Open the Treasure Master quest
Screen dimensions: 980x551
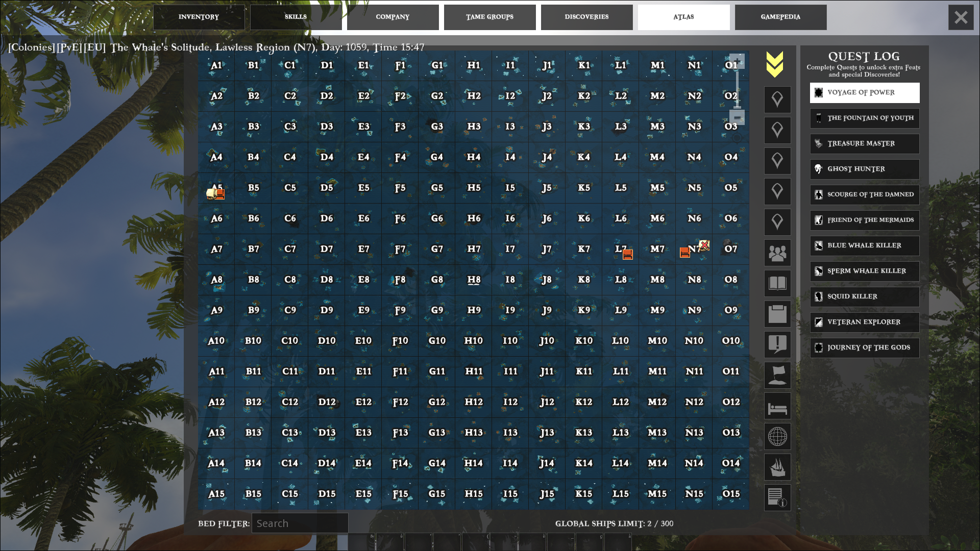[x=865, y=144]
